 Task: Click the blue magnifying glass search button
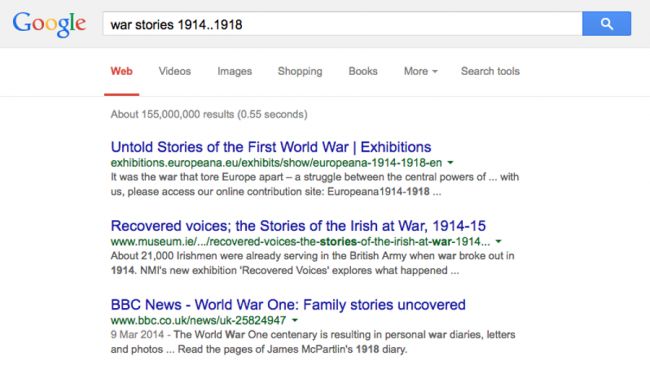pos(606,24)
